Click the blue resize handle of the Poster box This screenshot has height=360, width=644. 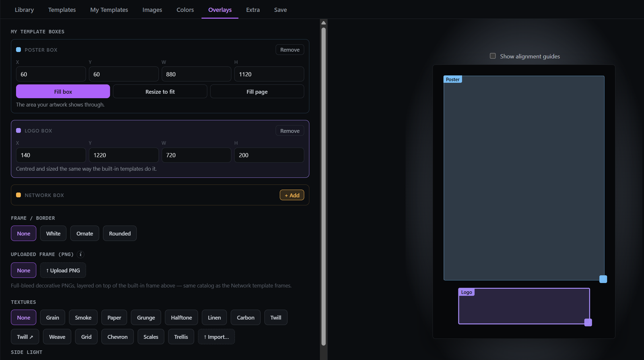pyautogui.click(x=603, y=279)
